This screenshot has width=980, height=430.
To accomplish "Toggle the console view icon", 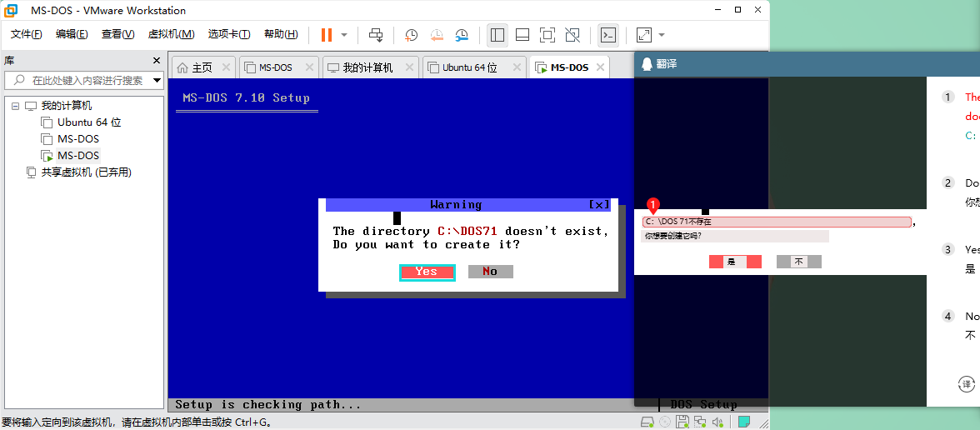I will point(608,35).
